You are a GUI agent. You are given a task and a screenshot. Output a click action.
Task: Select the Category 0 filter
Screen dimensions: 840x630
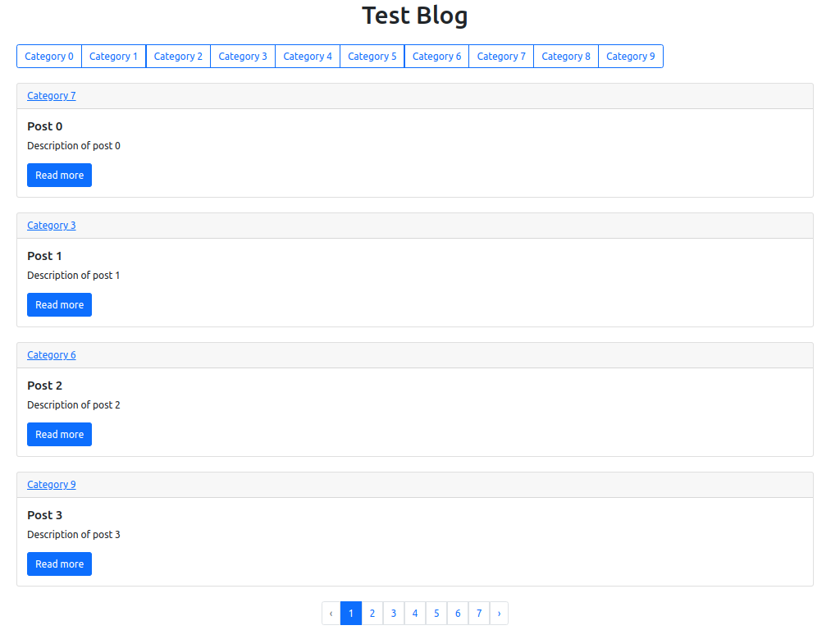click(x=48, y=56)
